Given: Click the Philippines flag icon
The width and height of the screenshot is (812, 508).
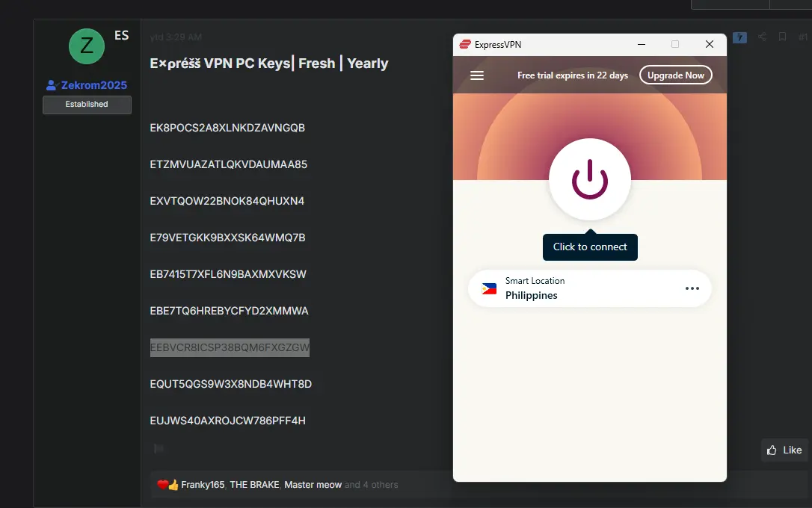Looking at the screenshot, I should 489,288.
